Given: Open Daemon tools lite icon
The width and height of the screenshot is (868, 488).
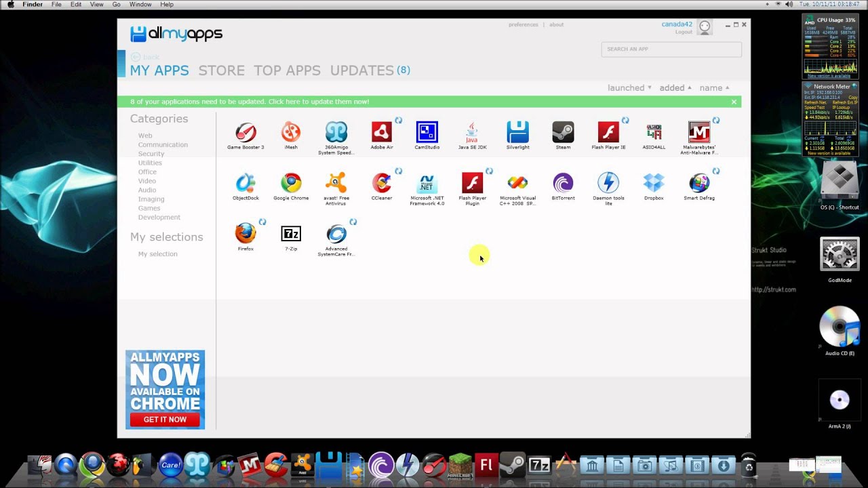Looking at the screenshot, I should 608,183.
